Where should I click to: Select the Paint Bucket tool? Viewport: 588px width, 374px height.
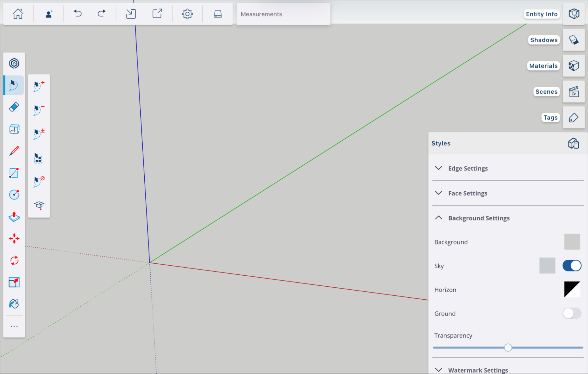pyautogui.click(x=14, y=304)
